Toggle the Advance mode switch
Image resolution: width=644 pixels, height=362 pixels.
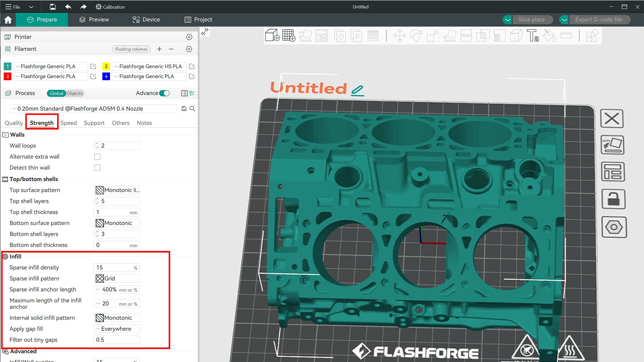pyautogui.click(x=164, y=93)
